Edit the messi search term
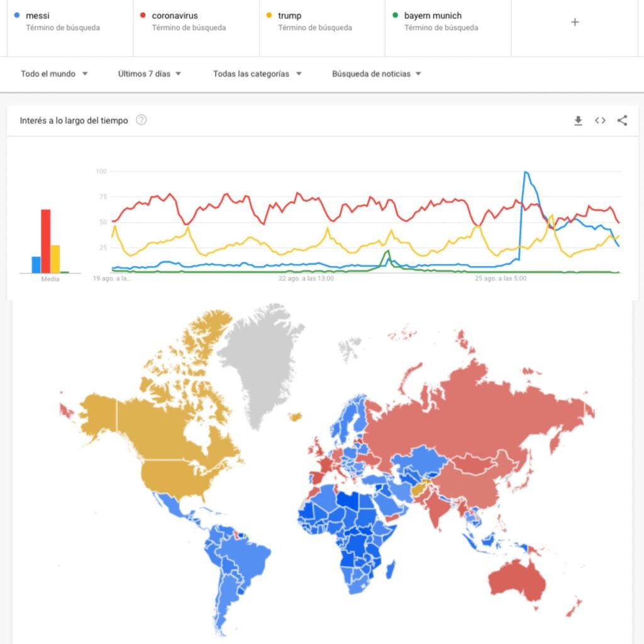 click(38, 16)
